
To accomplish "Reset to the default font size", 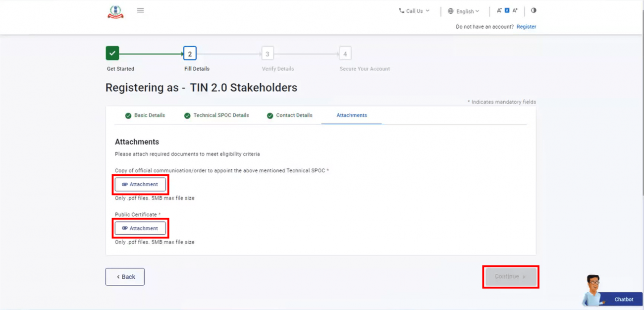I will point(507,10).
